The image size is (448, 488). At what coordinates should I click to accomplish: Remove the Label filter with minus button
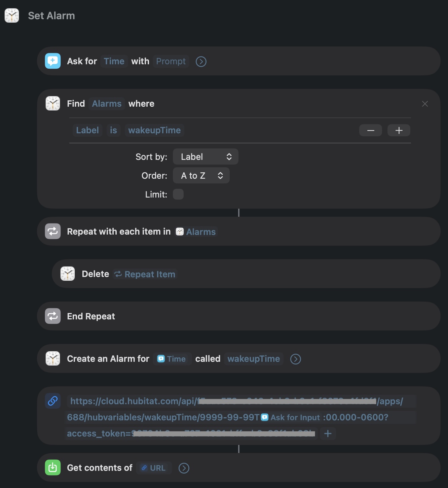click(x=371, y=130)
